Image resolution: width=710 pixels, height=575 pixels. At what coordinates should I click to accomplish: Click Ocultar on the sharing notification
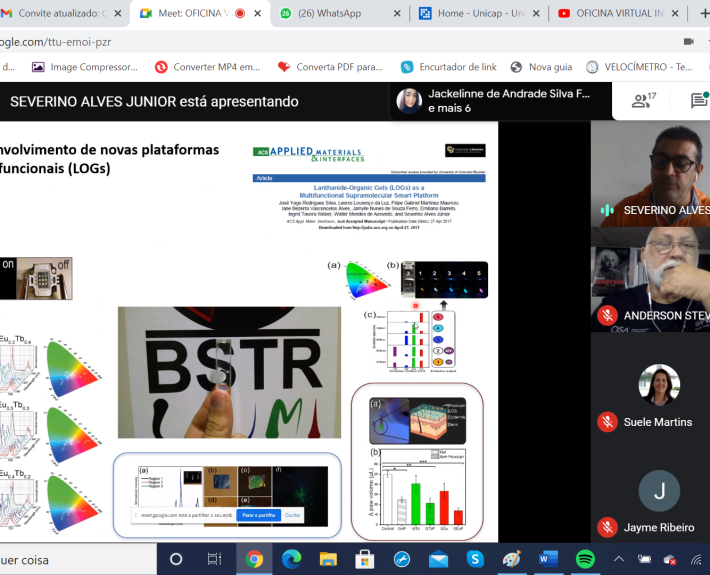(x=292, y=515)
